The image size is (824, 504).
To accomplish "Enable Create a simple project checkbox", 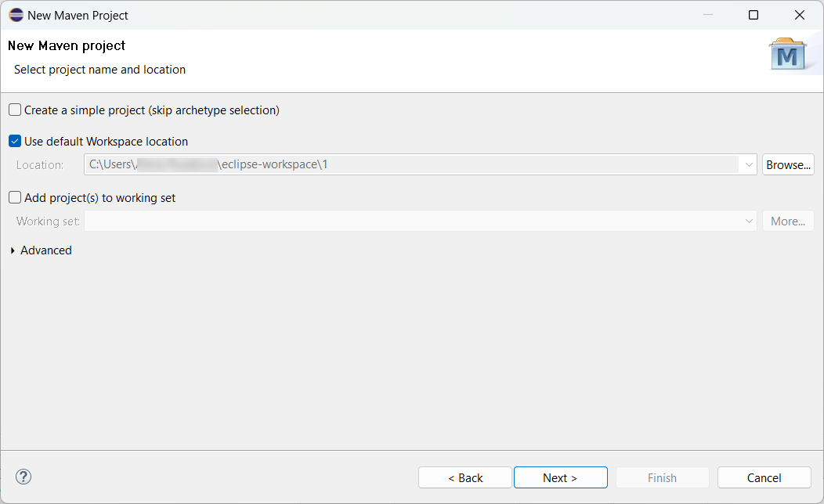I will pyautogui.click(x=15, y=110).
